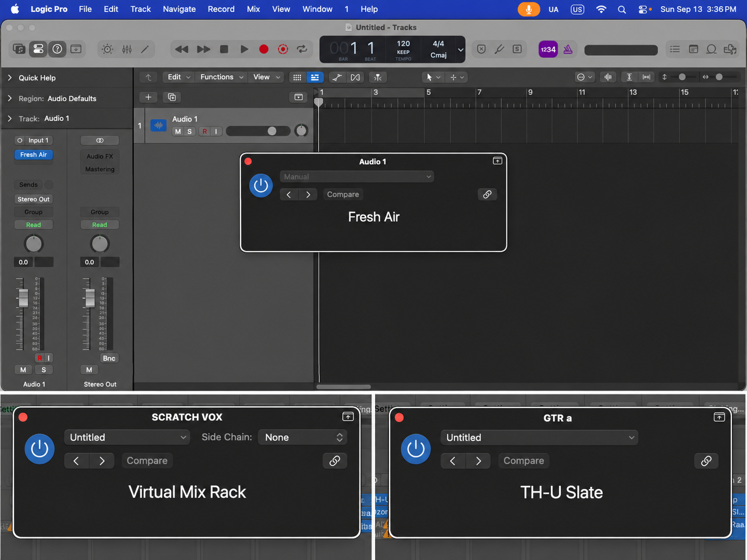Click the Replace mode icon
Viewport: 747px width, 560px height.
(481, 49)
